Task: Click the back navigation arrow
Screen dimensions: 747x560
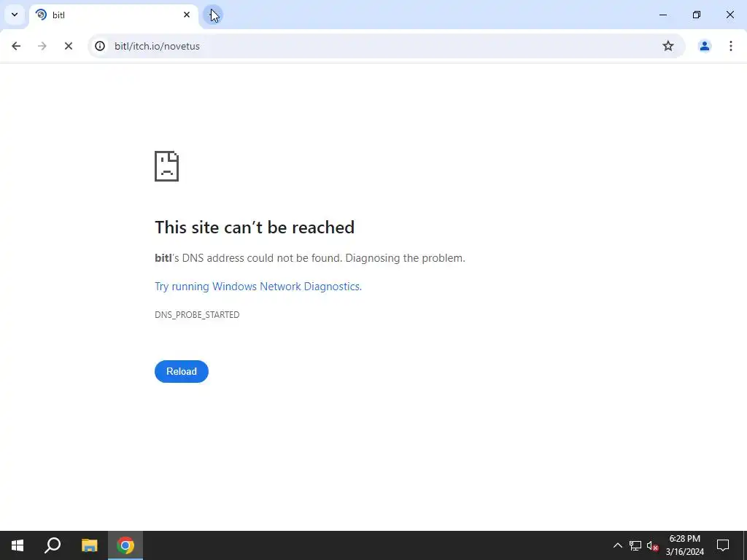Action: click(16, 46)
